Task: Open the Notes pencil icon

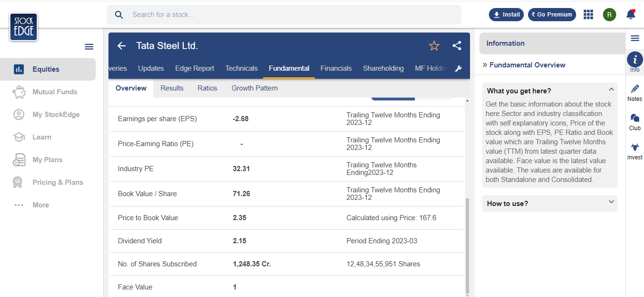Action: [635, 93]
